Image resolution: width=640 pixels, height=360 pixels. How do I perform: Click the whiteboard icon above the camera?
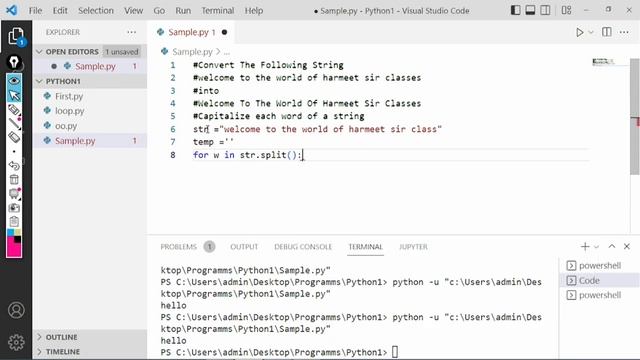[14, 193]
